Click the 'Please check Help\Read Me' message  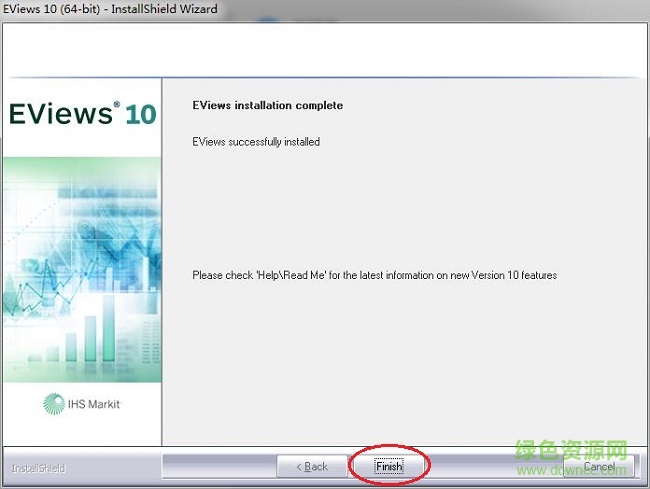[x=374, y=275]
